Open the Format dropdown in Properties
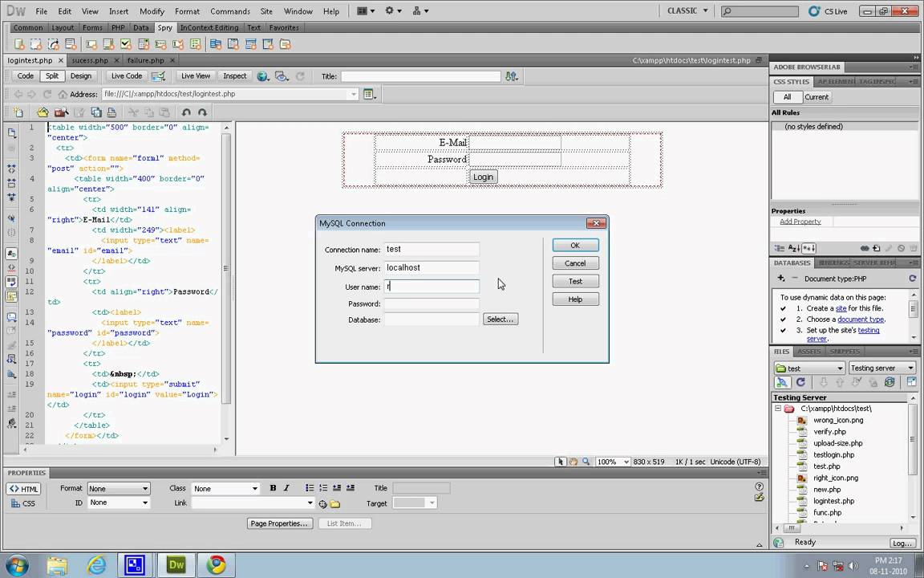The height and width of the screenshot is (578, 924). (119, 488)
